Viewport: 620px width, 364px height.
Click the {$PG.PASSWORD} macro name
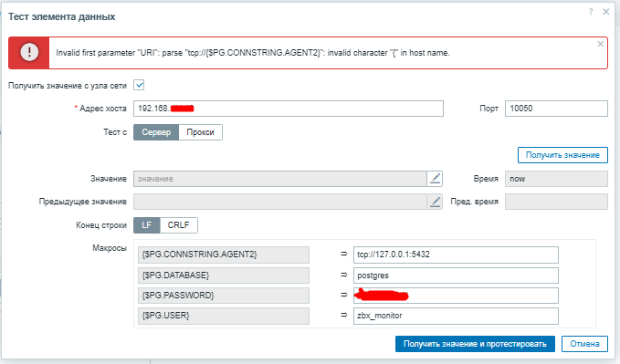pyautogui.click(x=224, y=296)
